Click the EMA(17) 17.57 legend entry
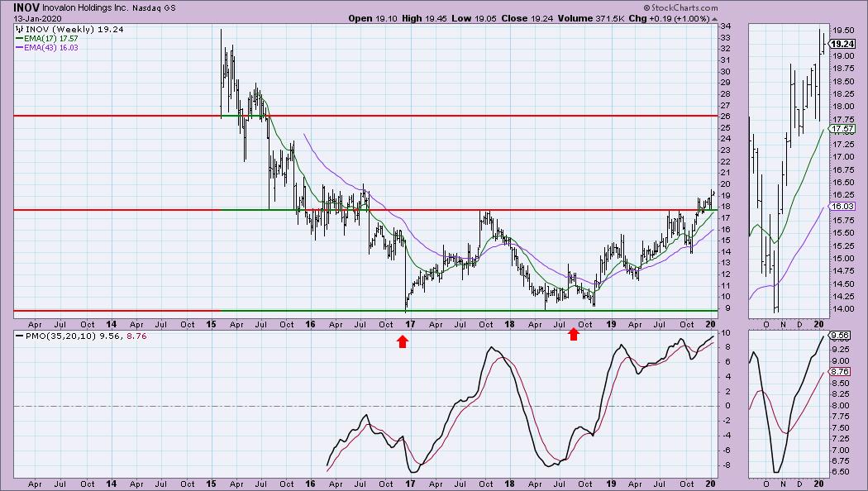Screen dimensions: 868x491 (x=51, y=39)
